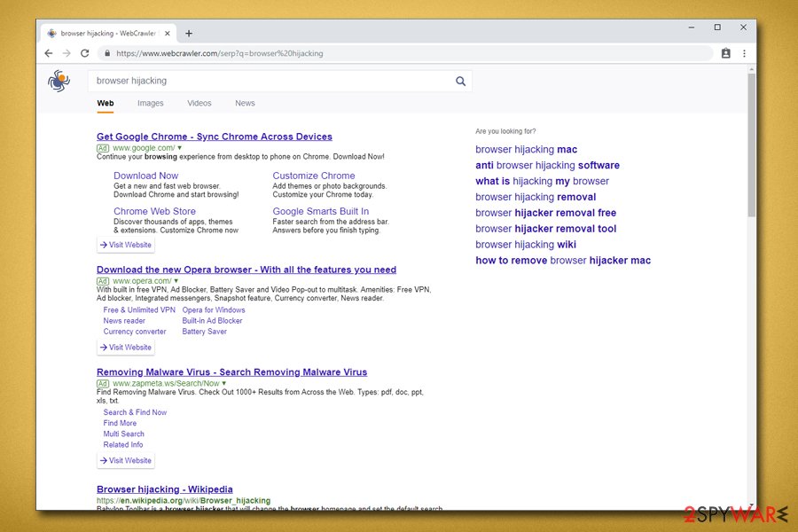
Task: Click the Search & Find Now link
Action: pos(135,412)
